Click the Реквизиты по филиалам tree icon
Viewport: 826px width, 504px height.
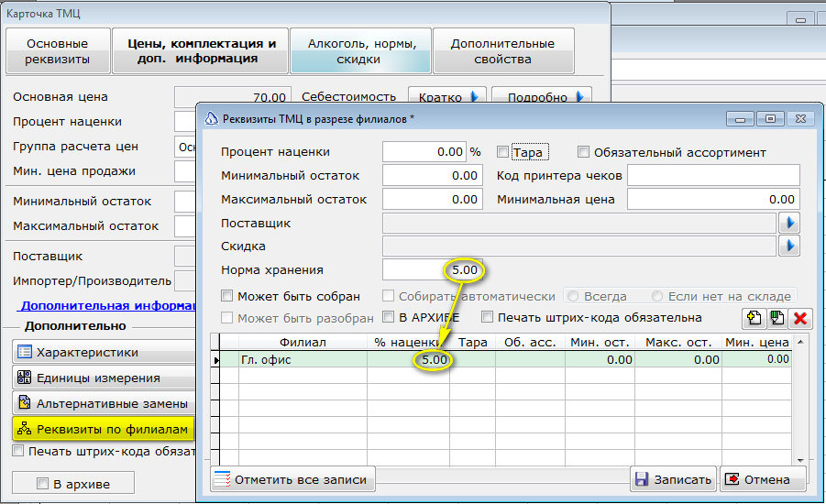point(24,429)
